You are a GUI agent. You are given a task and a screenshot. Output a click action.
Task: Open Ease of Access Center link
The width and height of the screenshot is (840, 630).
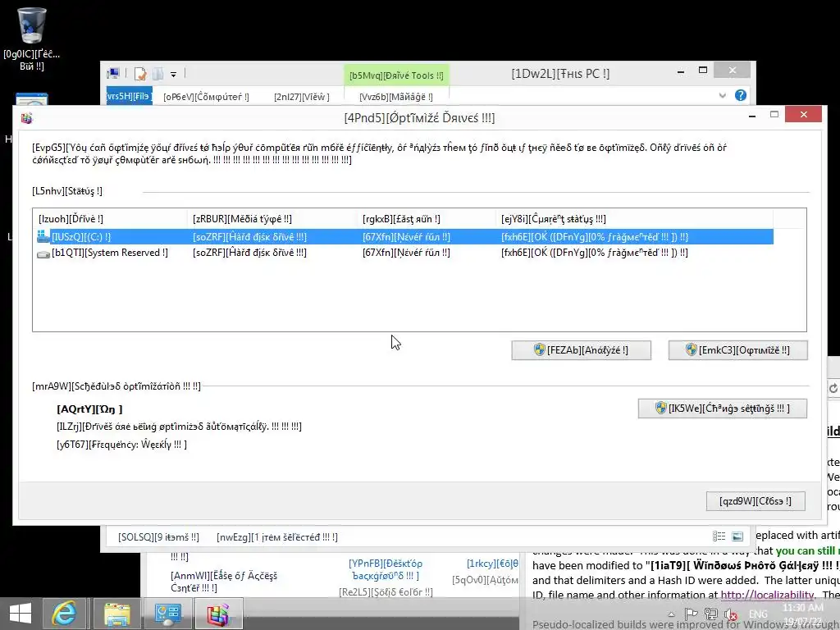[x=224, y=582]
